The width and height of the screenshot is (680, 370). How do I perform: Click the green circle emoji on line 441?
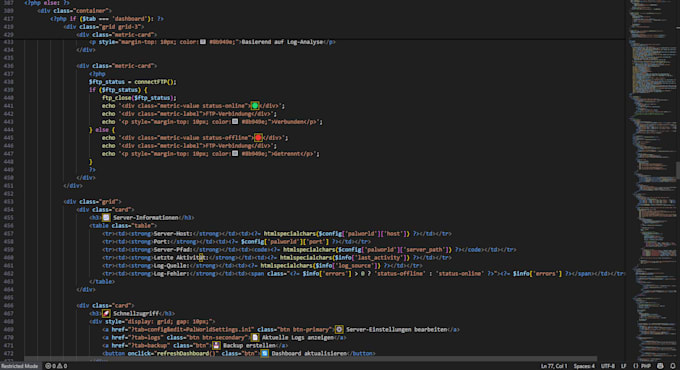coord(255,105)
